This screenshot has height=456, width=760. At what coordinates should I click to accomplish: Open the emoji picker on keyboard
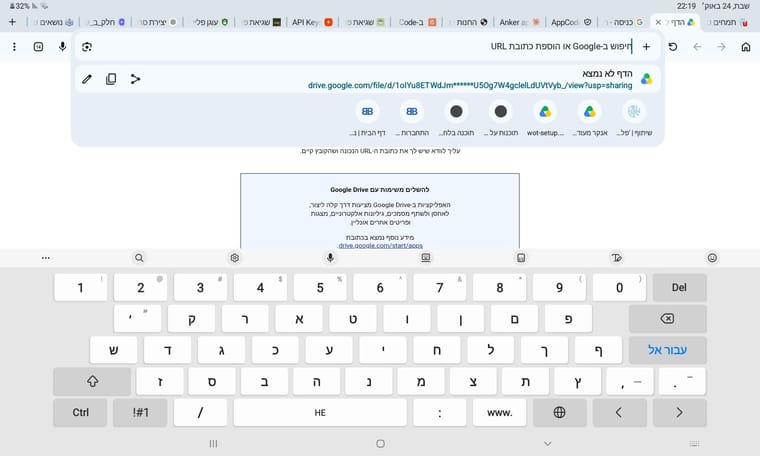pyautogui.click(x=712, y=258)
